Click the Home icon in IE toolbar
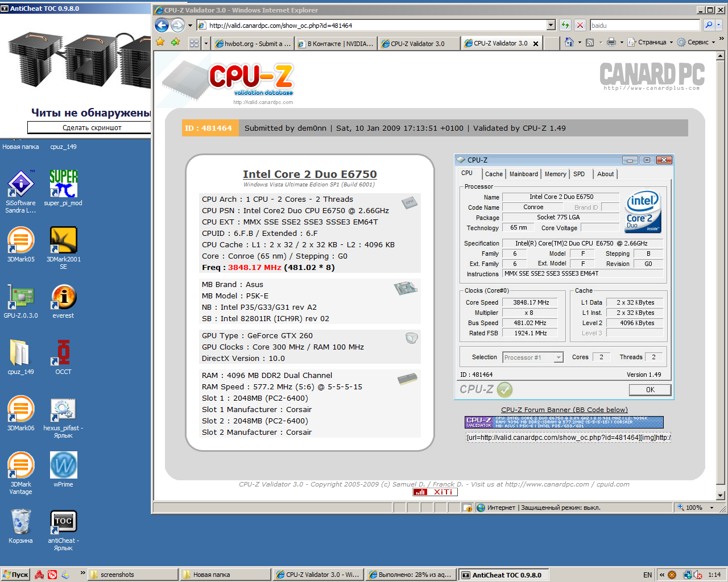728x582 pixels. click(569, 42)
